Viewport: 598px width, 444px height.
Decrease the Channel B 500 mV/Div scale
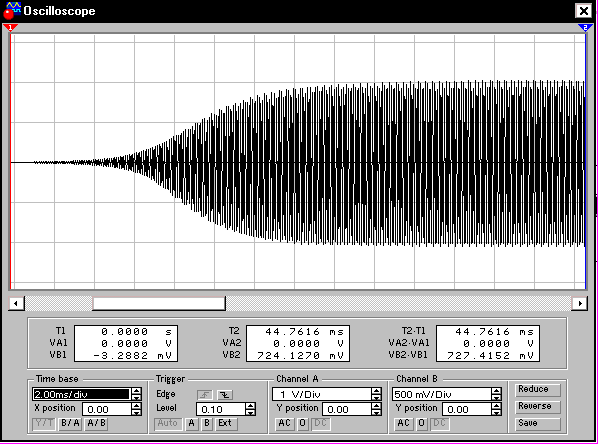click(x=496, y=397)
